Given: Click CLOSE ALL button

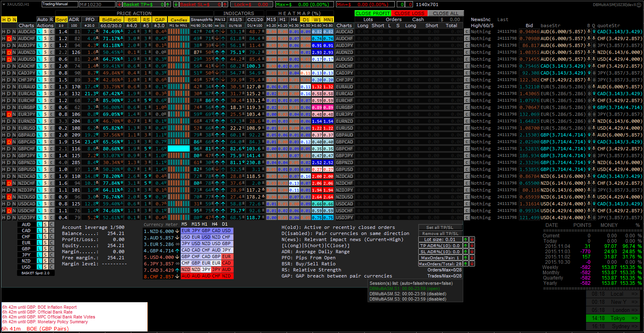Looking at the screenshot, I should click(445, 13).
